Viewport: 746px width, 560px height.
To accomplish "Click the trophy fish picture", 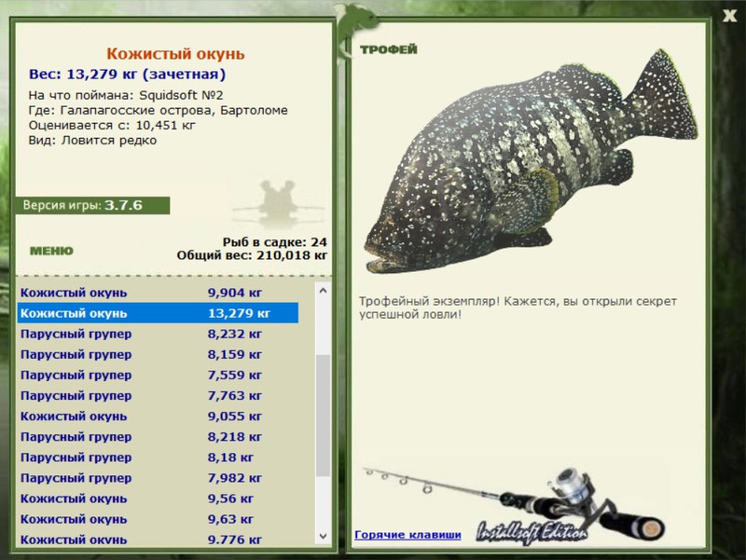I will pyautogui.click(x=531, y=160).
